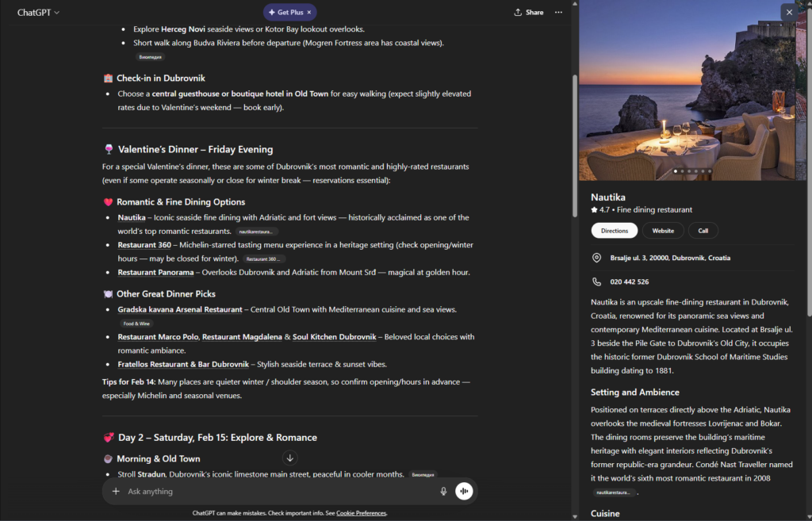Click the Ask anything input field
812x521 pixels.
pyautogui.click(x=238, y=490)
